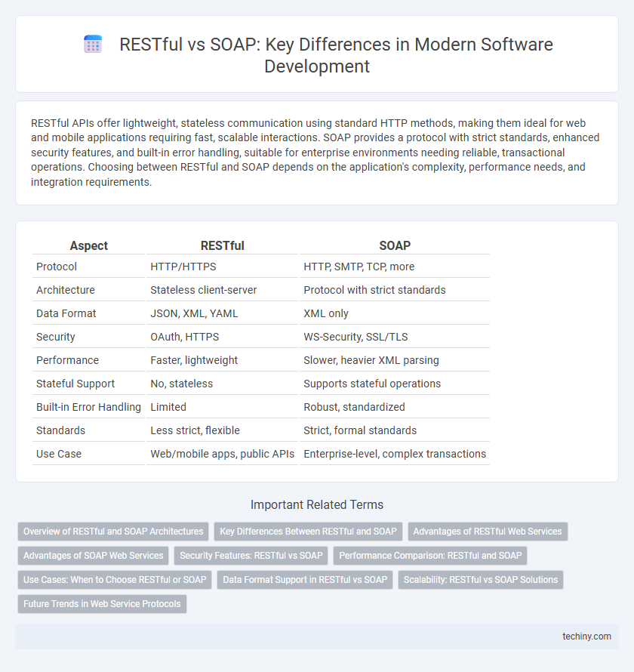Image resolution: width=634 pixels, height=672 pixels.
Task: Open 'Future Trends in Web Service Protocols' tag
Action: point(102,604)
